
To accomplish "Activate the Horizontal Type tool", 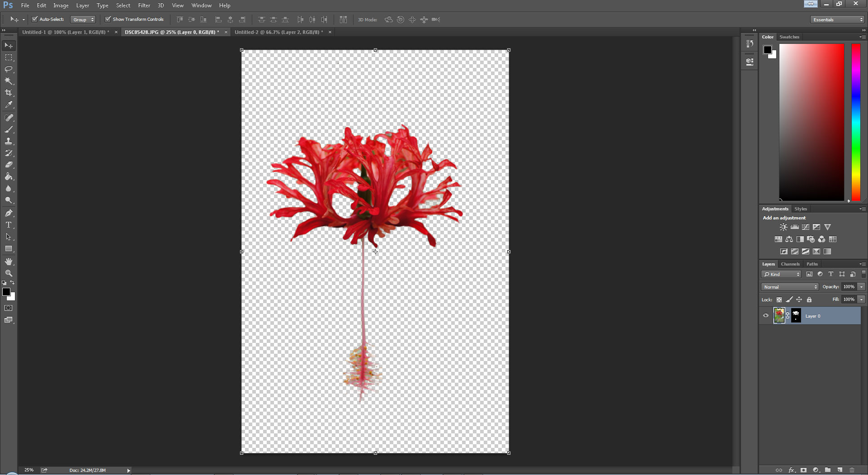I will click(x=9, y=225).
